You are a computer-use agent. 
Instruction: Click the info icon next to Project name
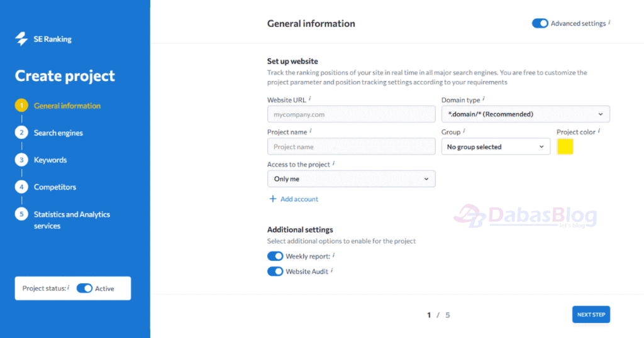coord(311,131)
